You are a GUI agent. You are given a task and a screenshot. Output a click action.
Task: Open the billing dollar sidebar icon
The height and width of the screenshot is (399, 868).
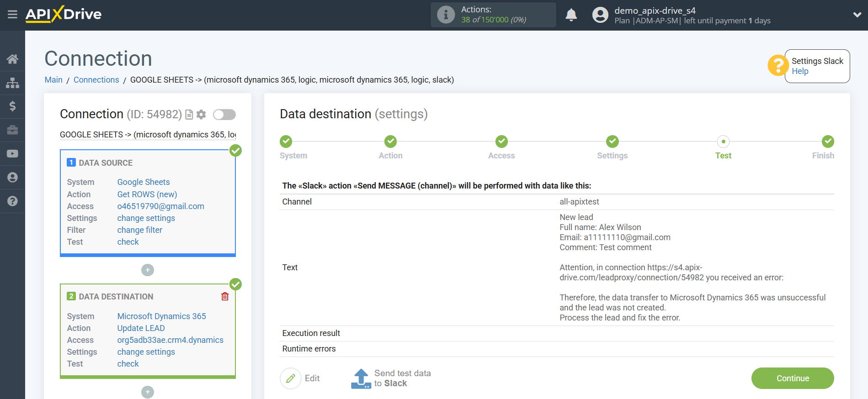pyautogui.click(x=12, y=106)
